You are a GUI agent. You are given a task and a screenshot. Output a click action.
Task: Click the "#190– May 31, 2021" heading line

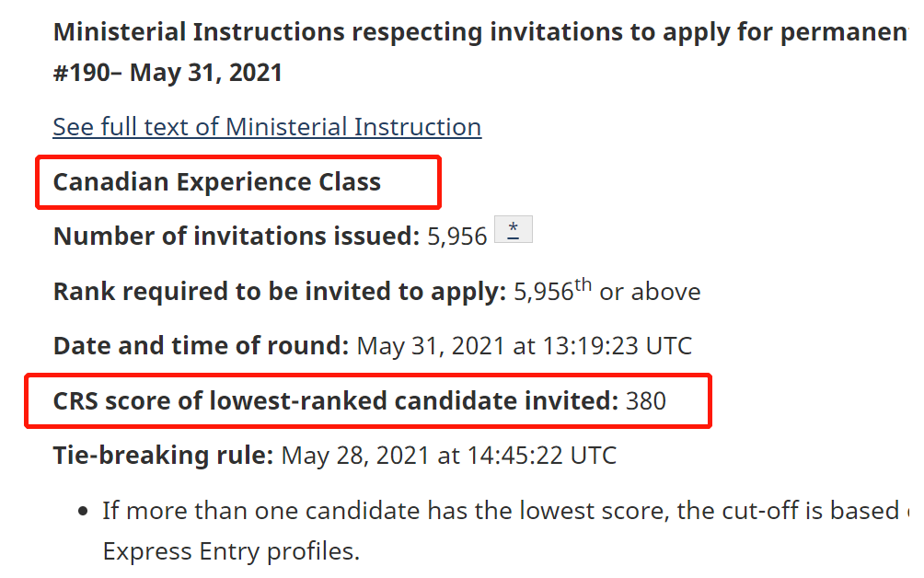pyautogui.click(x=167, y=72)
